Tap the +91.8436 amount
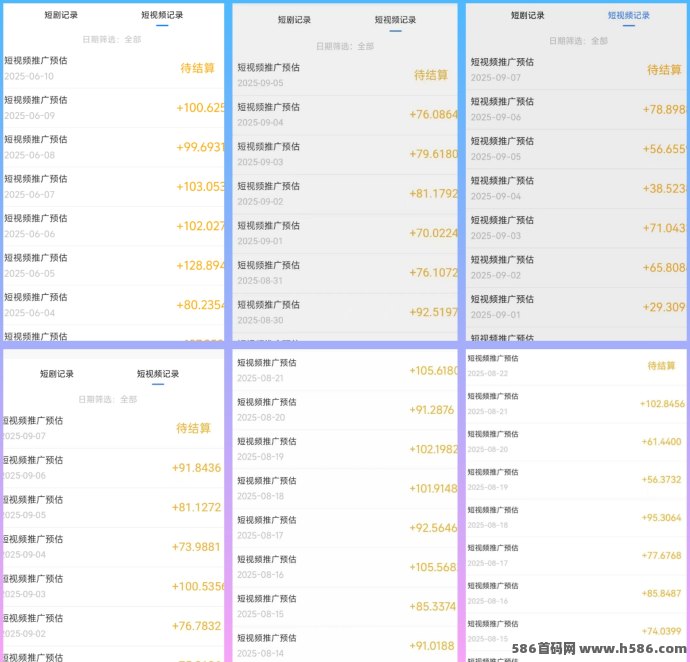 point(196,468)
